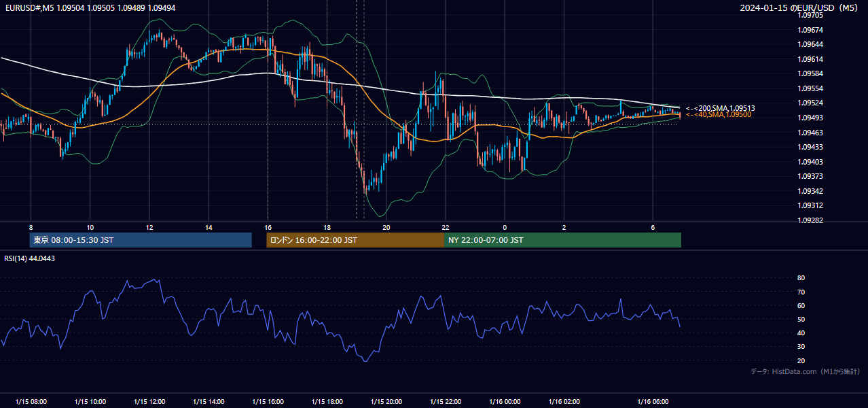The image size is (868, 408).
Task: Click the '1/15 22:00' bottom time label
Action: pos(446,401)
